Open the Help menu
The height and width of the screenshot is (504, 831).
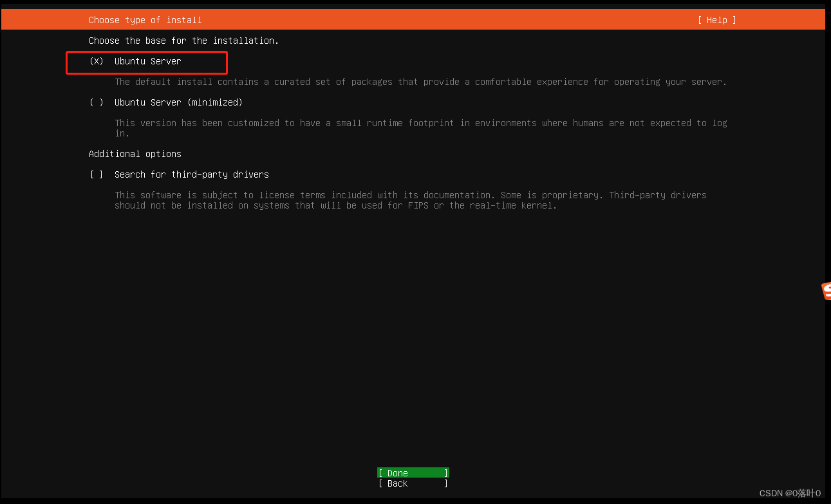pyautogui.click(x=716, y=20)
